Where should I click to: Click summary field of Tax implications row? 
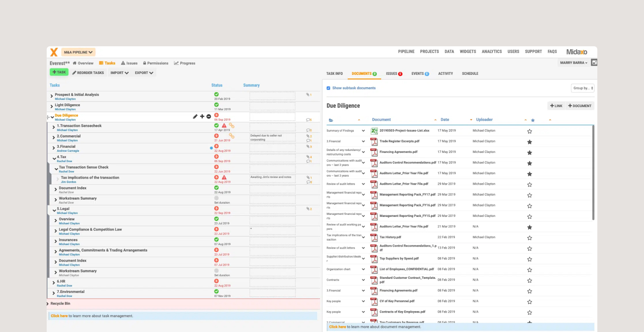pyautogui.click(x=272, y=179)
